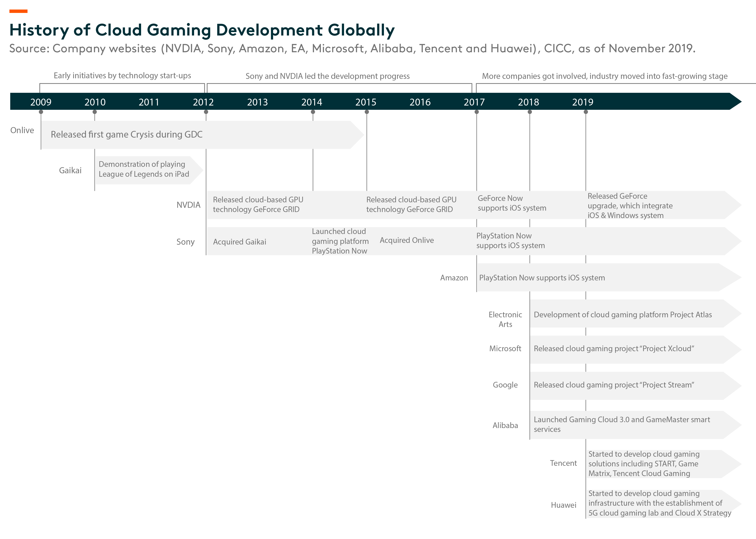Click 'Sony and NVDIA led the development progress'
Viewport: 756px width, 539px height.
point(328,76)
